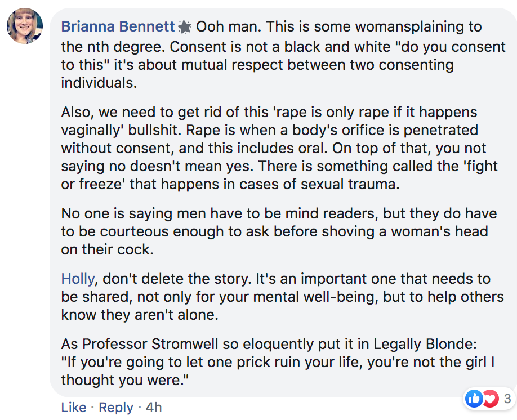Click the quote ending "thought you were."
Image resolution: width=517 pixels, height=420 pixels.
point(278,371)
